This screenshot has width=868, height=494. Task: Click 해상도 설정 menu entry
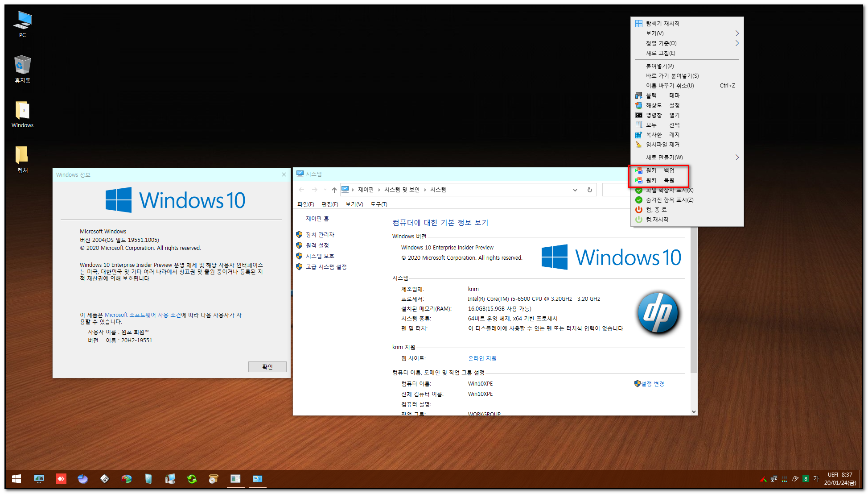click(687, 105)
